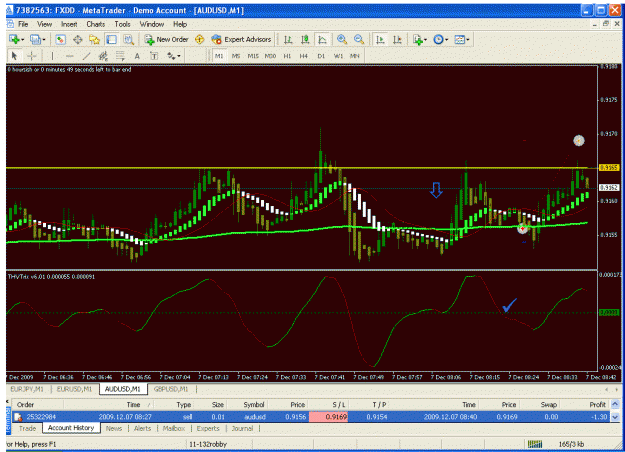
Task: Open the Periods clock dropdown
Action: (441, 39)
